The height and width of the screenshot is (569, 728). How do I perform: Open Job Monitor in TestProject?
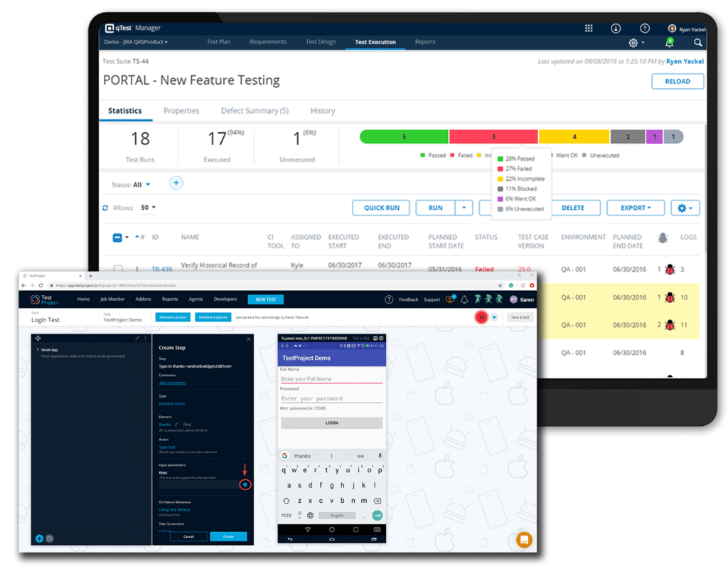tap(112, 299)
